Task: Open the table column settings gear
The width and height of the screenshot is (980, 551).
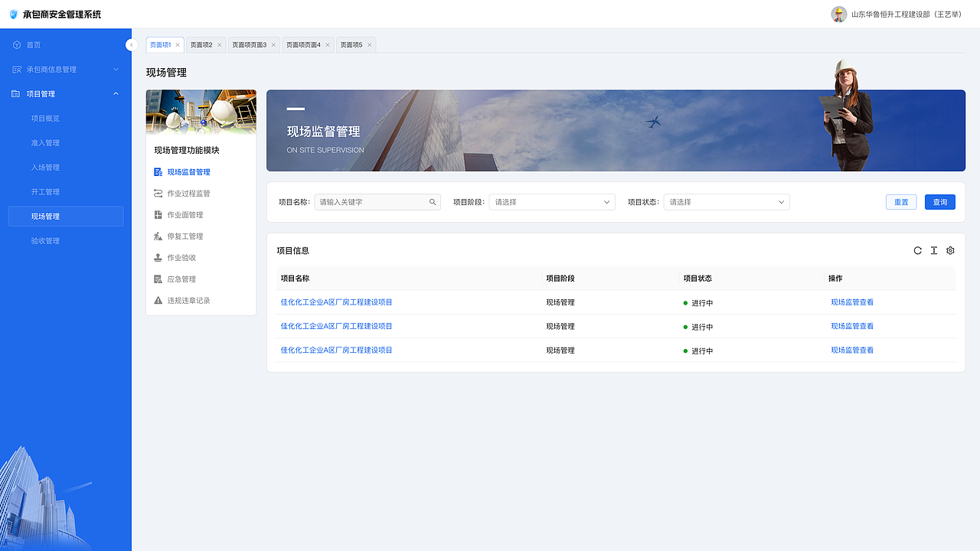Action: 950,250
